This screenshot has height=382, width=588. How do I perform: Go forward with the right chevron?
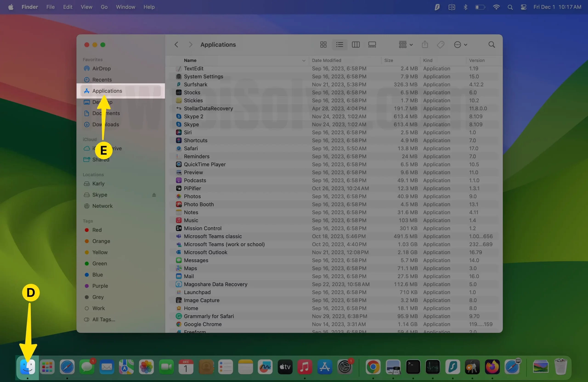tap(190, 45)
